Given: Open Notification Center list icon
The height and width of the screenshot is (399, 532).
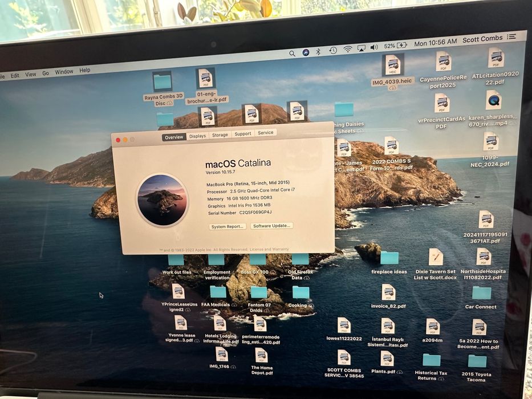Looking at the screenshot, I should coord(511,36).
